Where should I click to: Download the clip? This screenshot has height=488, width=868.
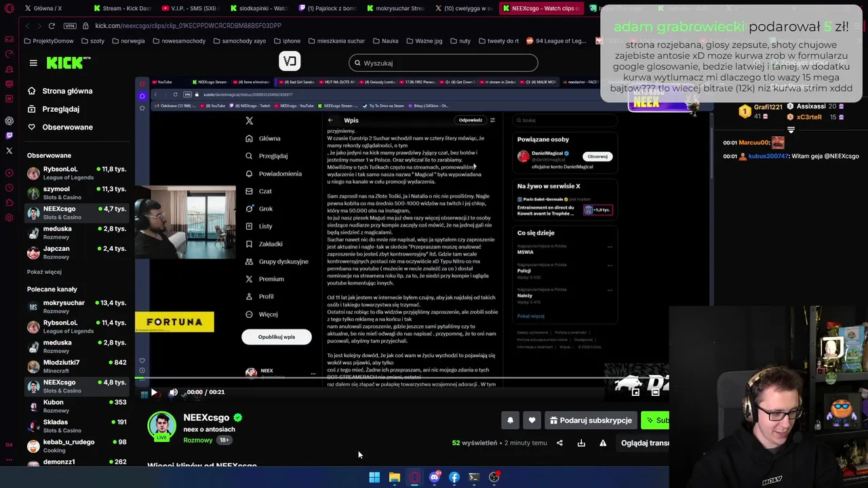pos(581,443)
